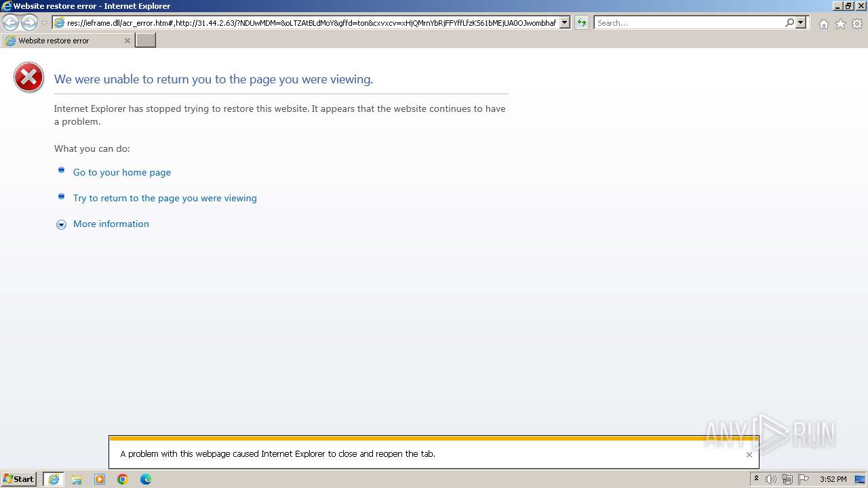Click the Go to your home page link

[x=122, y=172]
